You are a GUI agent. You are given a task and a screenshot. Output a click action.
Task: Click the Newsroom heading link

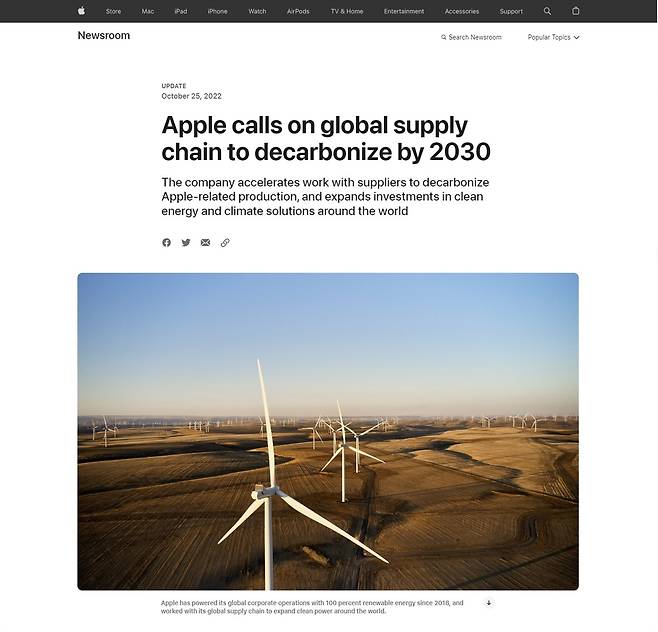tap(104, 36)
